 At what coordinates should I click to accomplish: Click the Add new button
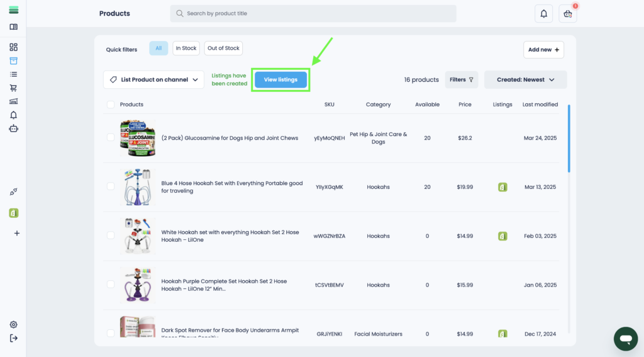point(543,50)
